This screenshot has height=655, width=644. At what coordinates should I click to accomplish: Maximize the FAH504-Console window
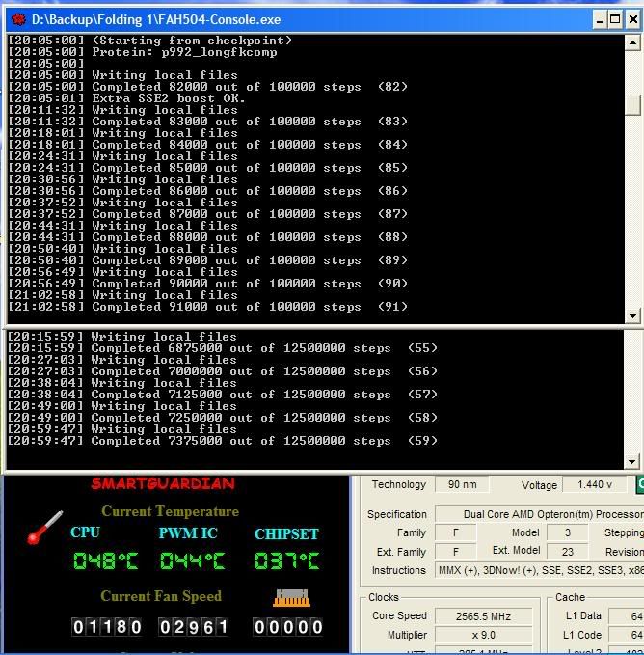[615, 19]
